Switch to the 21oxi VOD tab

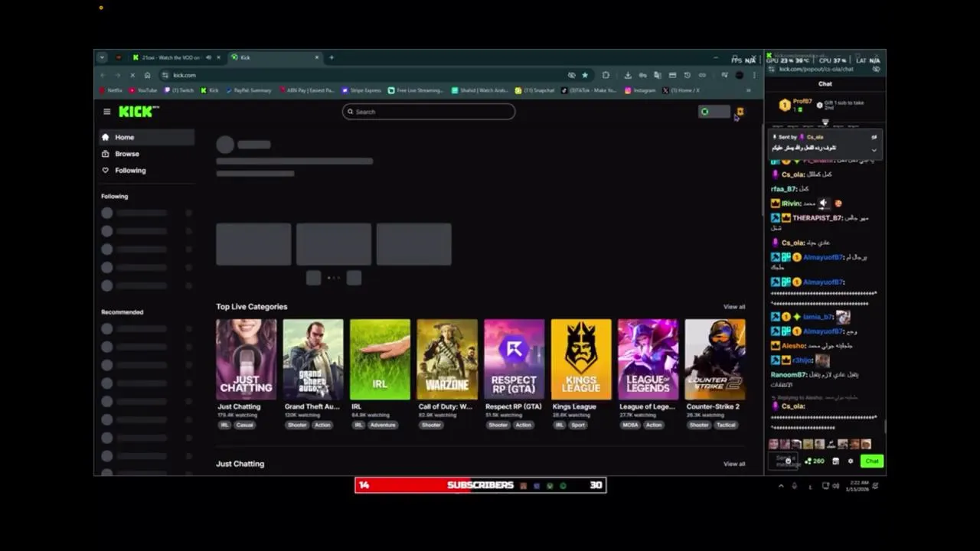(175, 57)
